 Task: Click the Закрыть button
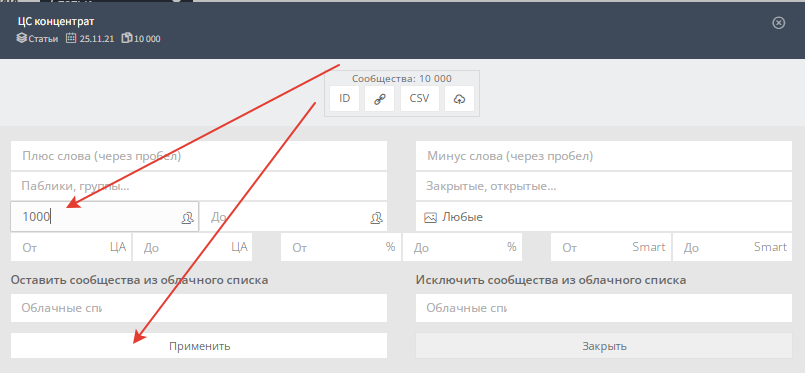pyautogui.click(x=604, y=346)
